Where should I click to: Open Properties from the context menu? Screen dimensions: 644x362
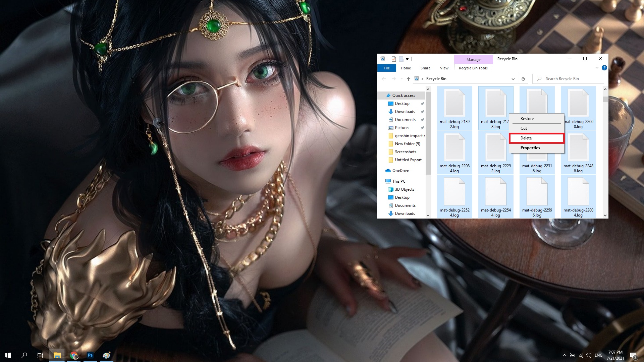530,147
